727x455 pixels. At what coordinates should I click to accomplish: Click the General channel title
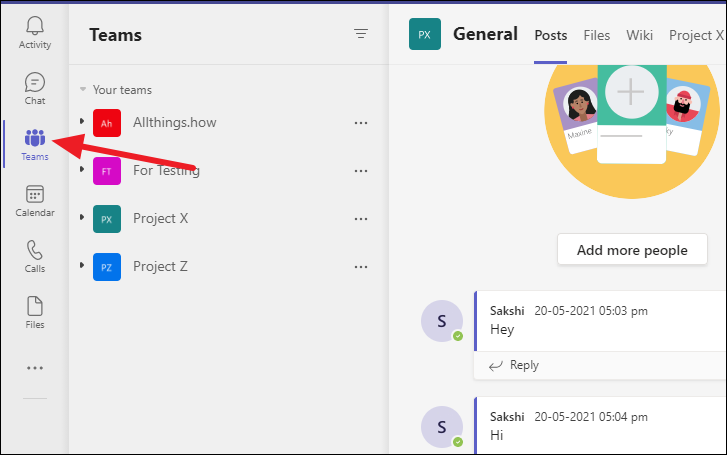coord(485,34)
